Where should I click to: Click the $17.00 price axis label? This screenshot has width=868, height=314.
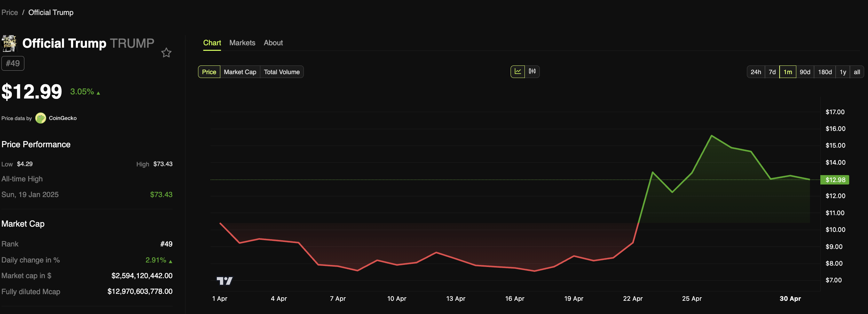[835, 112]
